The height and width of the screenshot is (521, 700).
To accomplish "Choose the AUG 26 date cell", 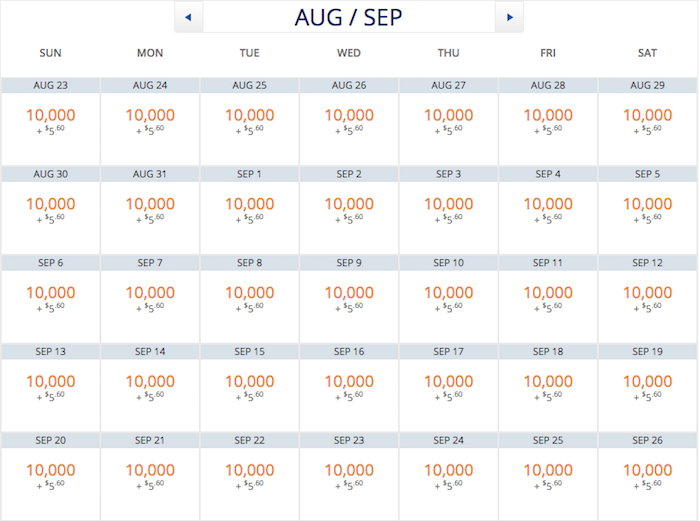I will tap(349, 121).
